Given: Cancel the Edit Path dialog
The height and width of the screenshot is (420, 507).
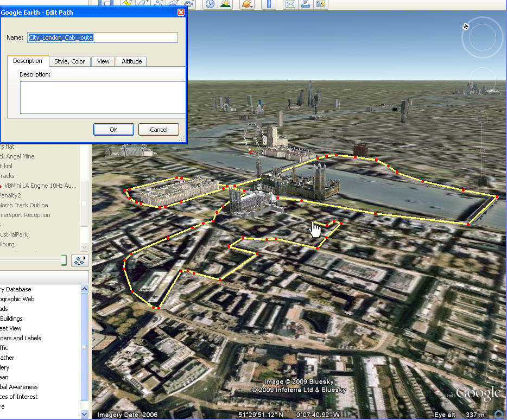Looking at the screenshot, I should tap(159, 129).
